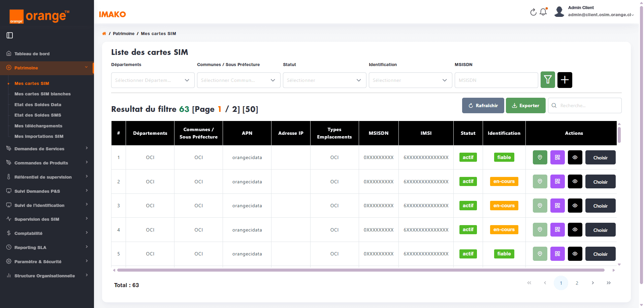
Task: Click Choisir for row 3
Action: pos(600,206)
